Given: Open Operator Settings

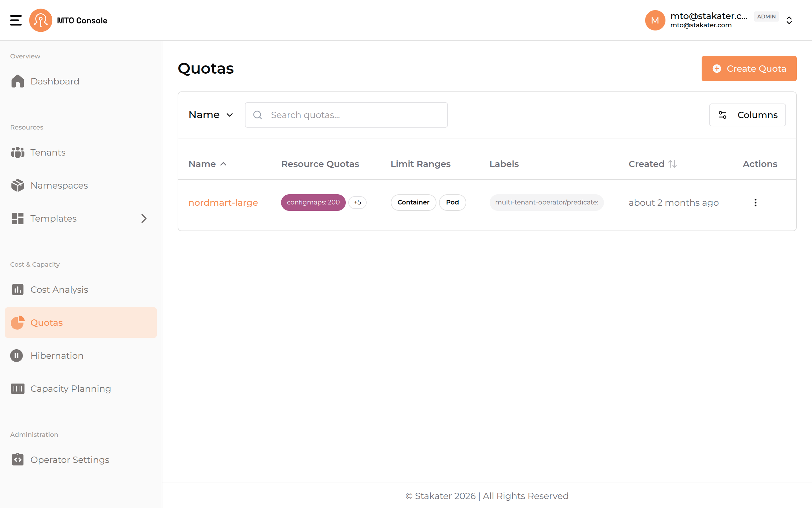Looking at the screenshot, I should tap(81, 460).
